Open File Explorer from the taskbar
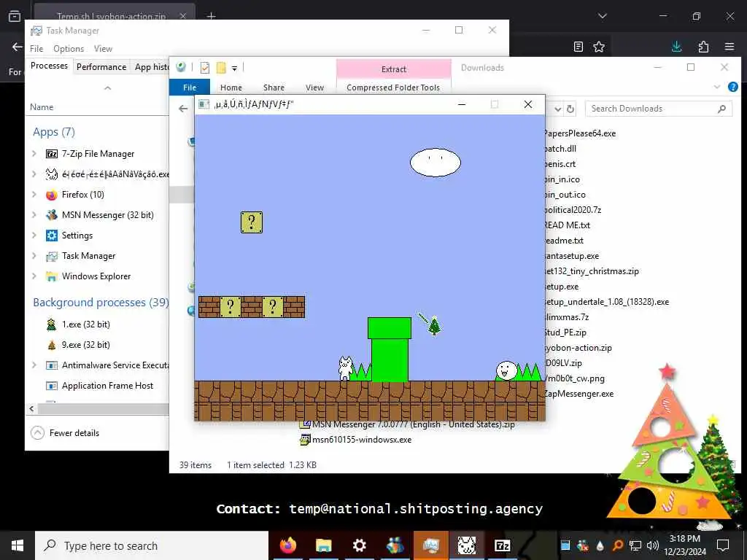This screenshot has height=560, width=747. [323, 545]
